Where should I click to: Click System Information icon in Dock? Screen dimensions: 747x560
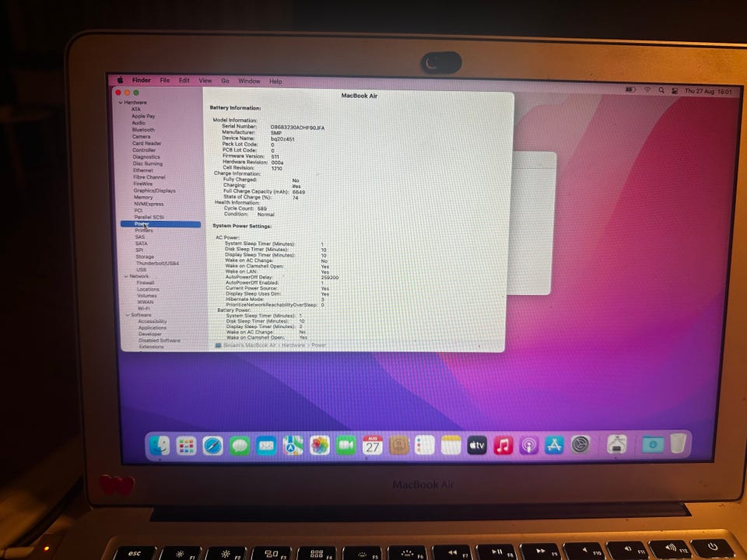[617, 444]
